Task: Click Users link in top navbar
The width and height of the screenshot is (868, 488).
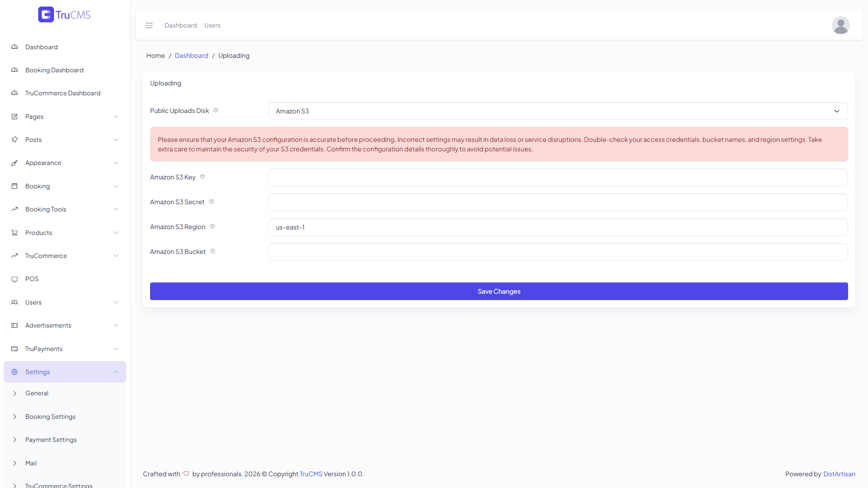Action: (x=212, y=25)
